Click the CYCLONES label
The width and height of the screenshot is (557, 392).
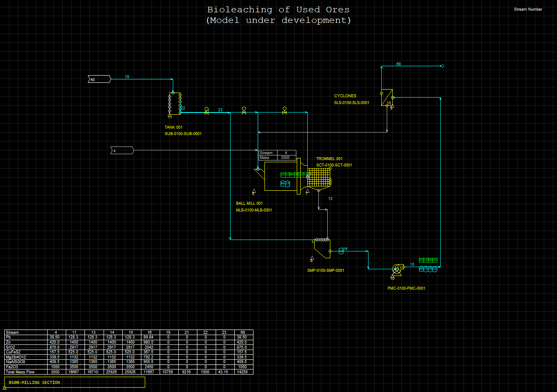tap(345, 96)
